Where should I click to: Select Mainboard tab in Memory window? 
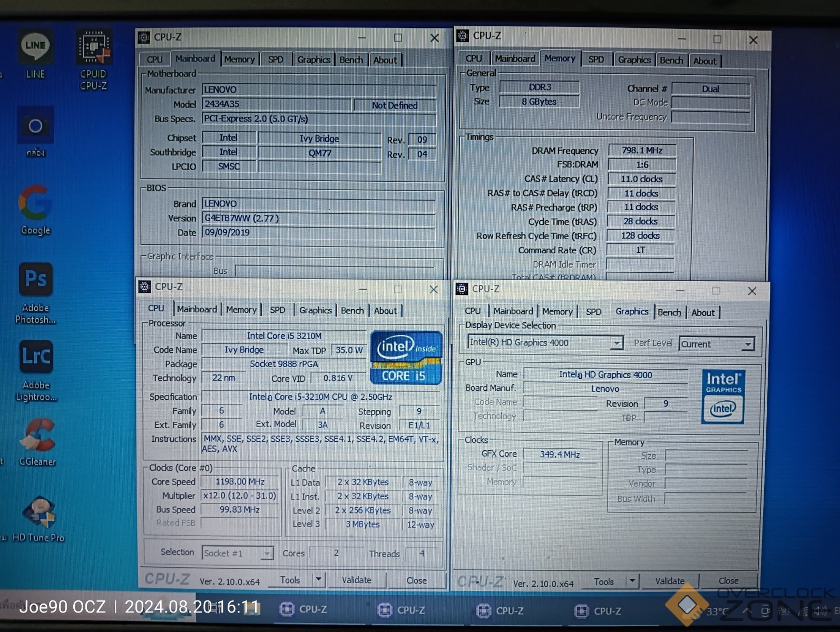tap(515, 58)
